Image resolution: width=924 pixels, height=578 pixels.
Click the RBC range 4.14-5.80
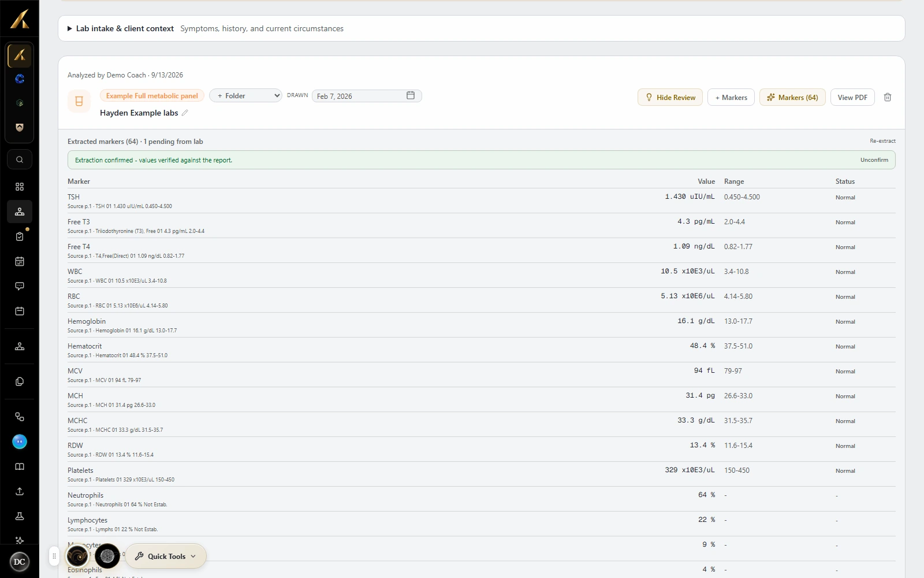pos(738,297)
